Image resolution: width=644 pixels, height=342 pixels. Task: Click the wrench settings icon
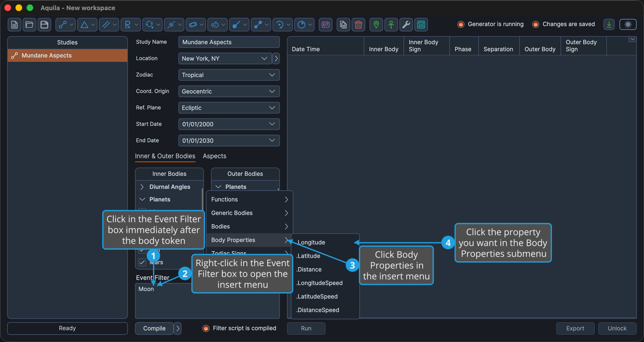pos(406,25)
